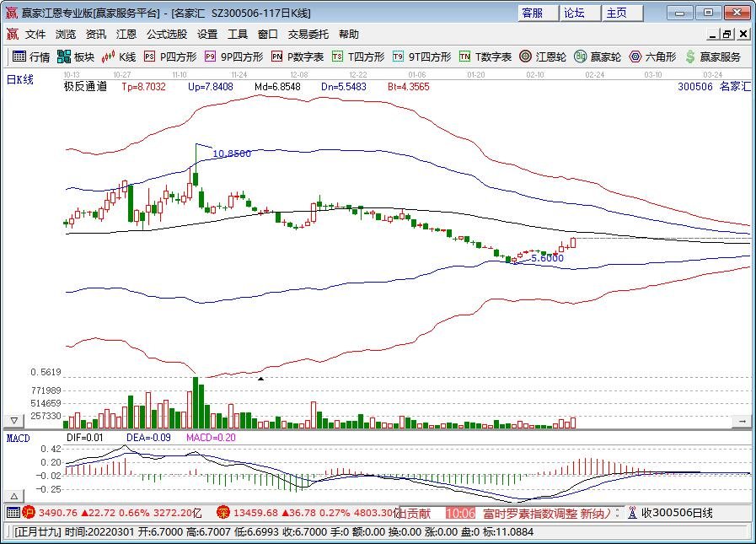Click the news ticker expand arrows
Image resolution: width=756 pixels, height=544 pixels.
click(x=617, y=513)
